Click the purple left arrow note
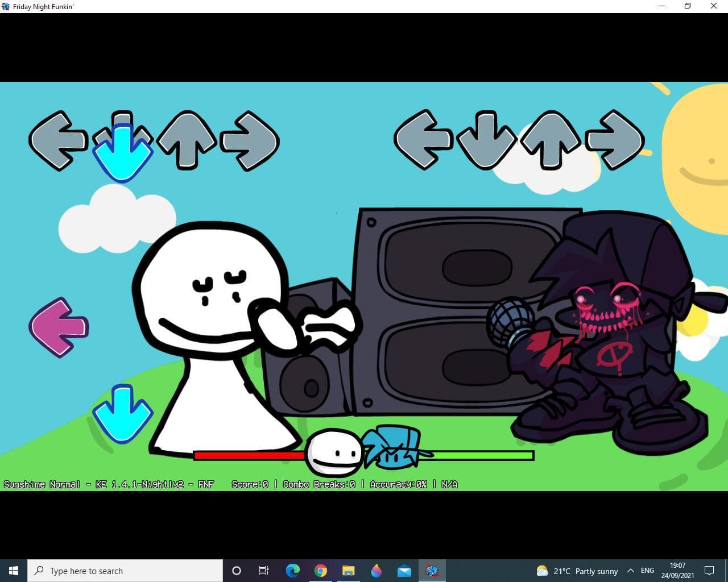Viewport: 728px width, 582px height. pos(59,327)
